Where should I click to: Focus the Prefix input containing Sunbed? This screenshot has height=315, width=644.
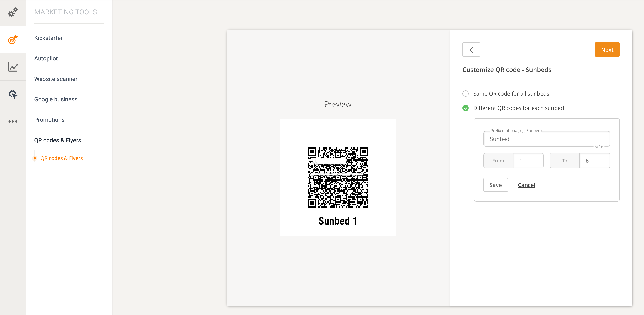546,139
